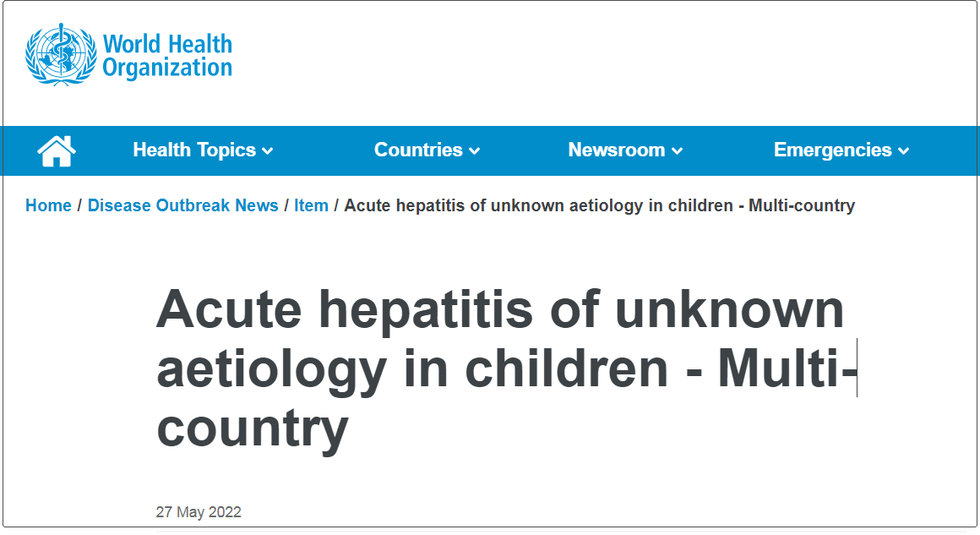Open the Health Topics menu label

[x=194, y=150]
